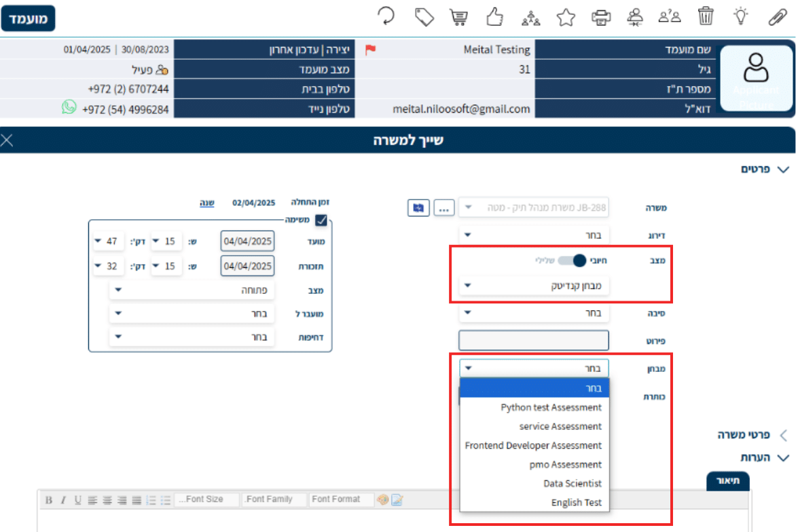This screenshot has width=798, height=532.
Task: Center align text in editor toolbar
Action: click(x=107, y=500)
